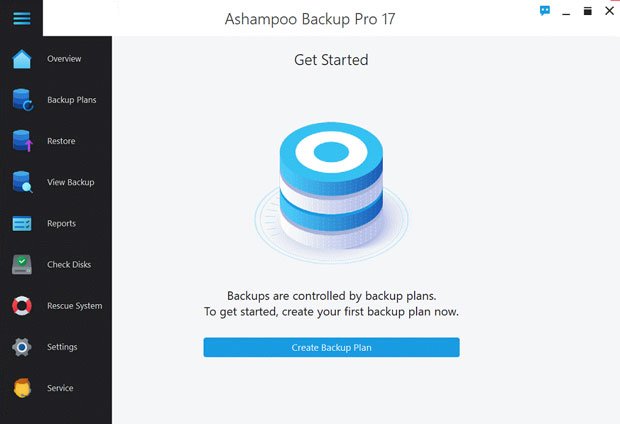The width and height of the screenshot is (620, 424).
Task: Click the View Backup magnifier icon
Action: point(22,182)
